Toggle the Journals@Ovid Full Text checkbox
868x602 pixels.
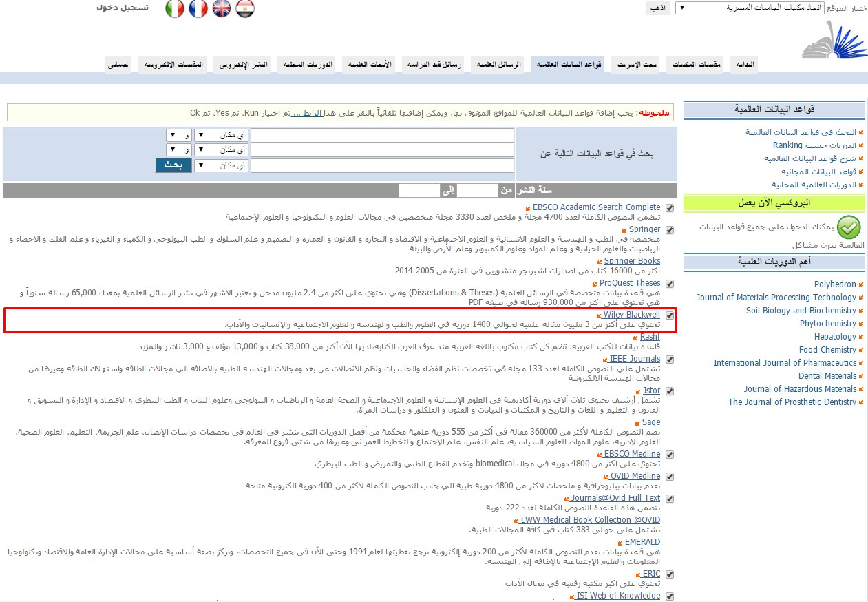pyautogui.click(x=670, y=499)
